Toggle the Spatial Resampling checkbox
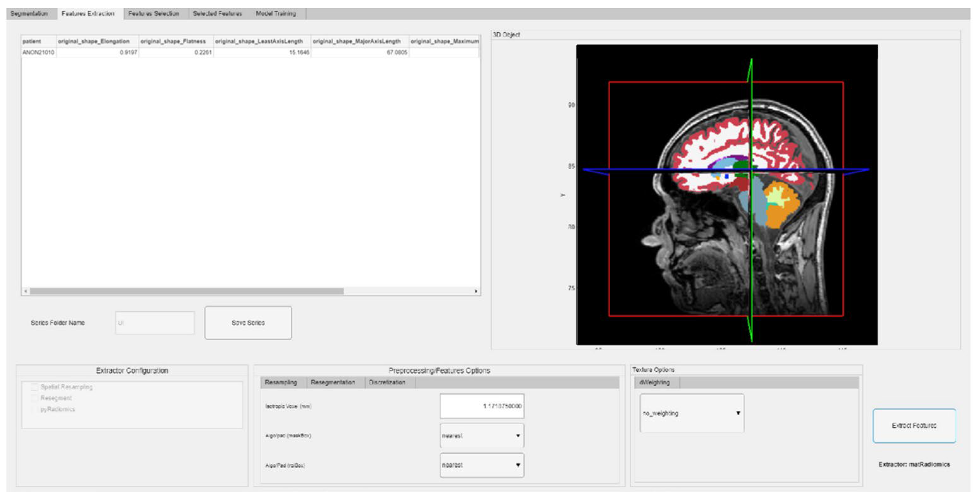The height and width of the screenshot is (500, 980). click(x=35, y=387)
